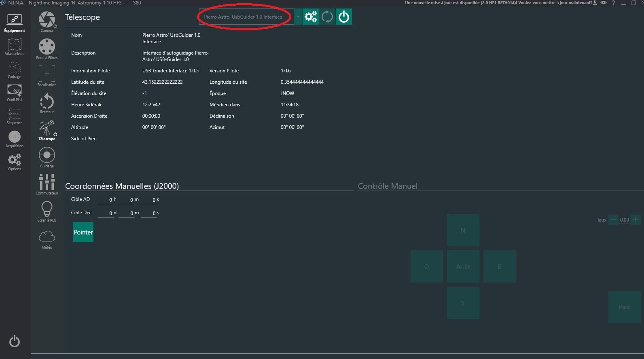Switch to the Atlas céleste tab
Screen dimensions: 644x359
coord(15,46)
